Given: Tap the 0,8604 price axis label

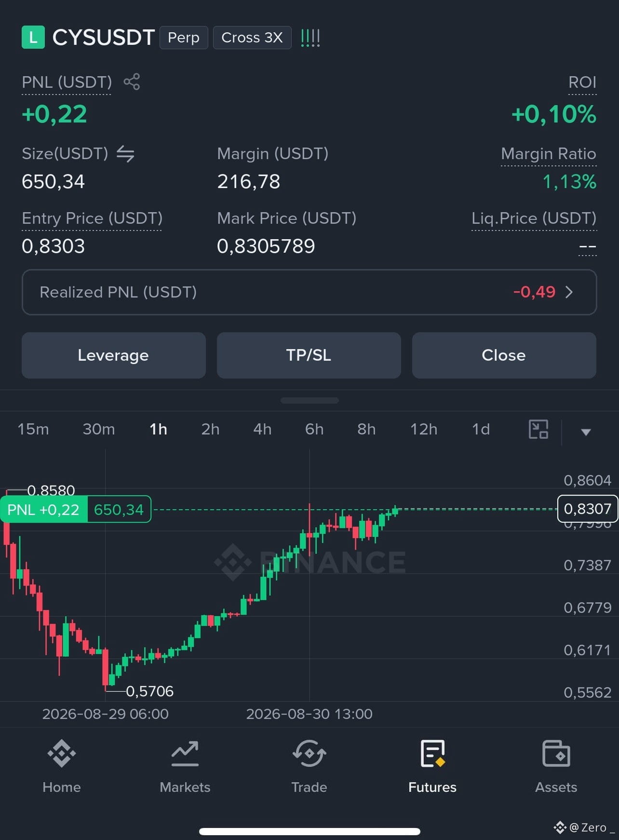Looking at the screenshot, I should click(587, 480).
